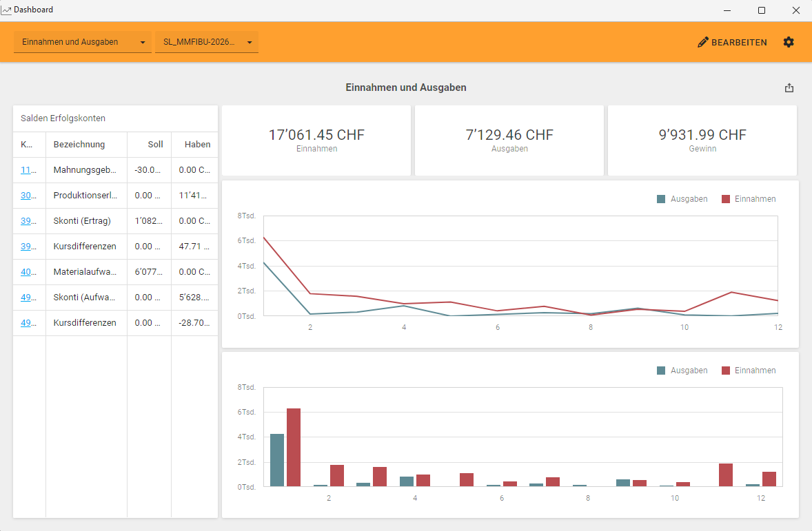Open the SL_MMFIBU-2026 selection dropdown
This screenshot has height=531, width=812.
click(206, 42)
